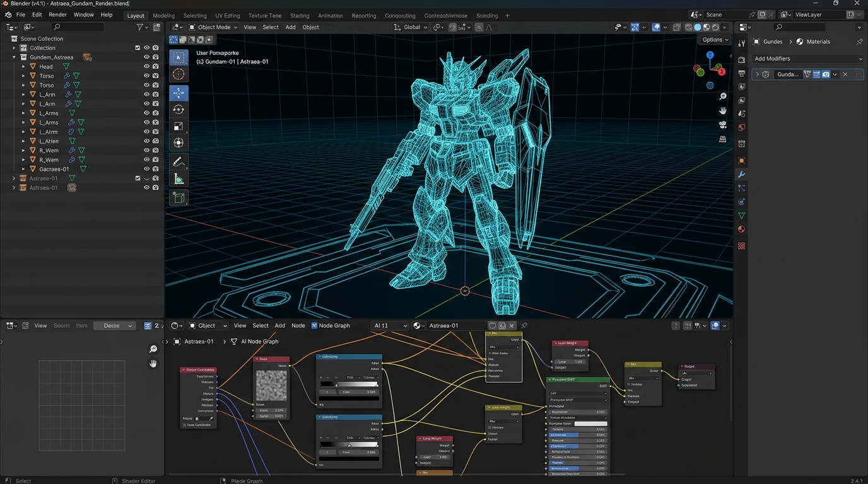Switch to rendered viewport shading
The height and width of the screenshot is (484, 868).
(715, 27)
